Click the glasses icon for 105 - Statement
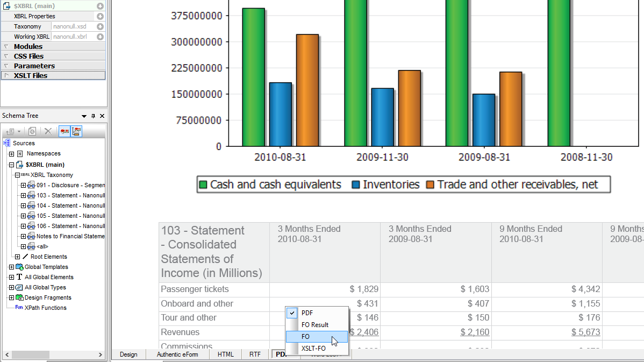644x362 pixels. coord(31,216)
